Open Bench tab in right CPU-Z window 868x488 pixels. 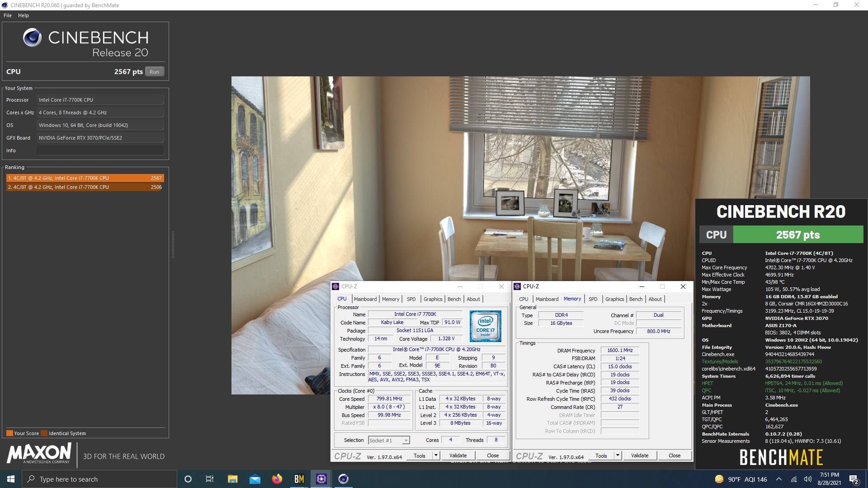click(x=636, y=299)
